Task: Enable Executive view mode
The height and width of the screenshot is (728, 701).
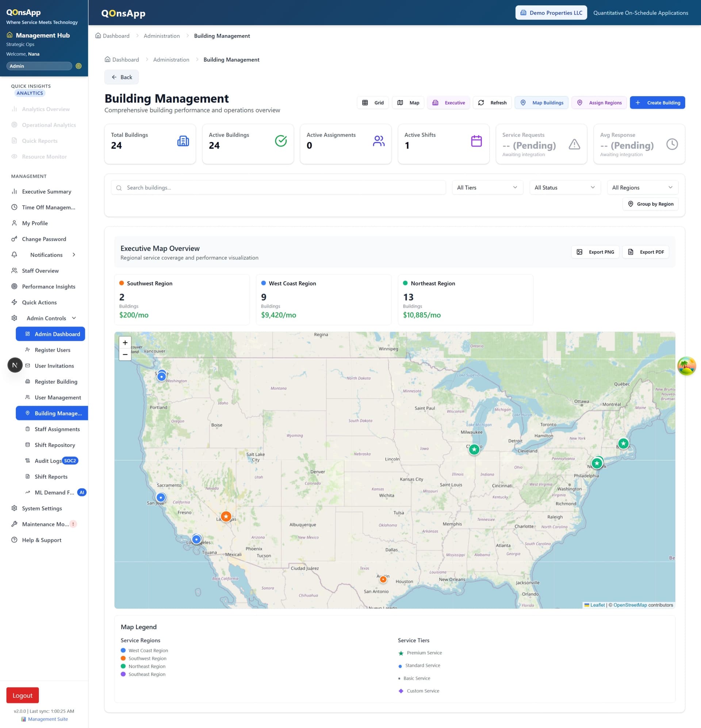Action: pos(448,103)
